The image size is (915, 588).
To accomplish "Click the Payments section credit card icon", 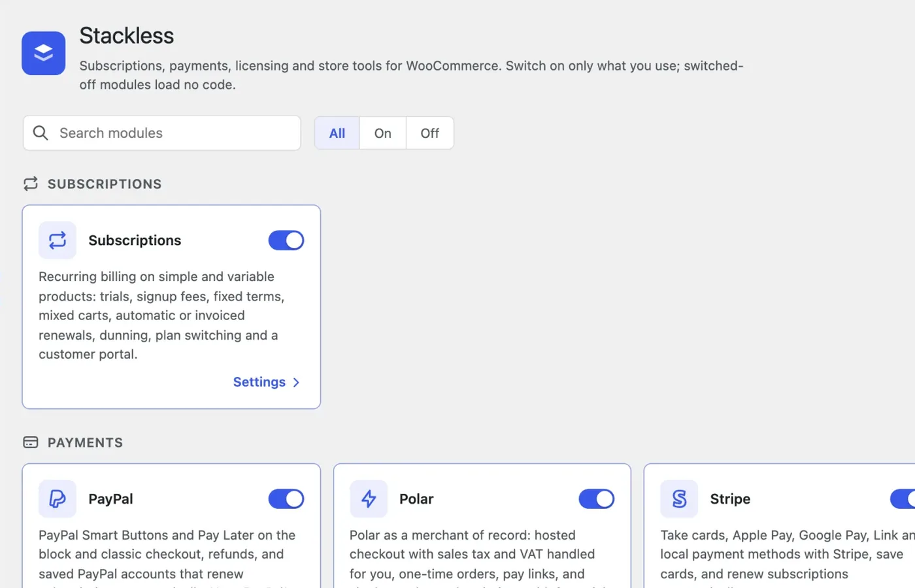I will (x=31, y=442).
